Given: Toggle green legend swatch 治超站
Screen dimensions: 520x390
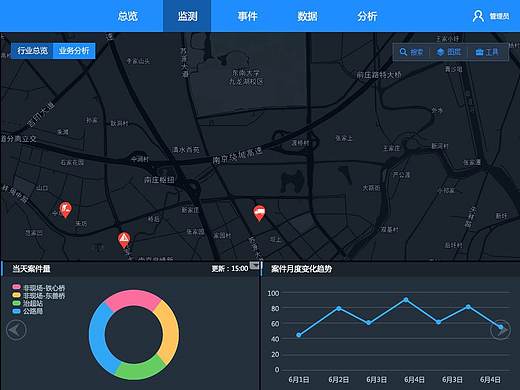Looking at the screenshot, I should click(x=16, y=303).
